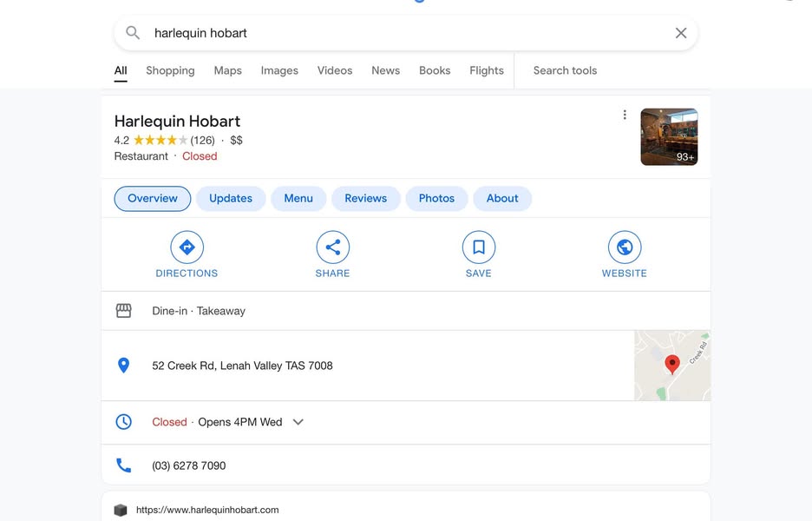Switch to Videos results
The image size is (812, 521).
(x=335, y=70)
